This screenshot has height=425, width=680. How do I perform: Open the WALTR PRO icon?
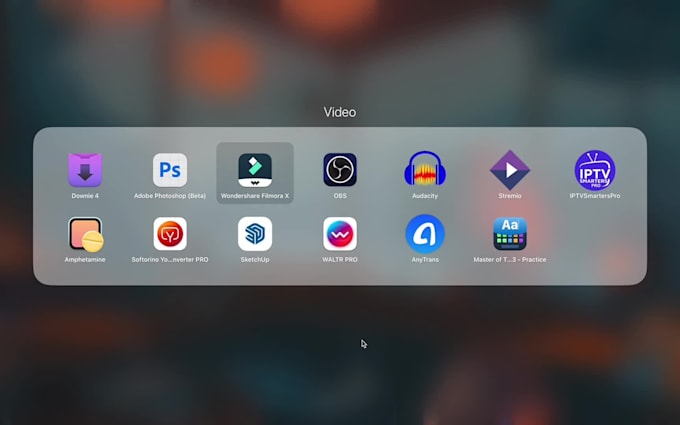(340, 234)
